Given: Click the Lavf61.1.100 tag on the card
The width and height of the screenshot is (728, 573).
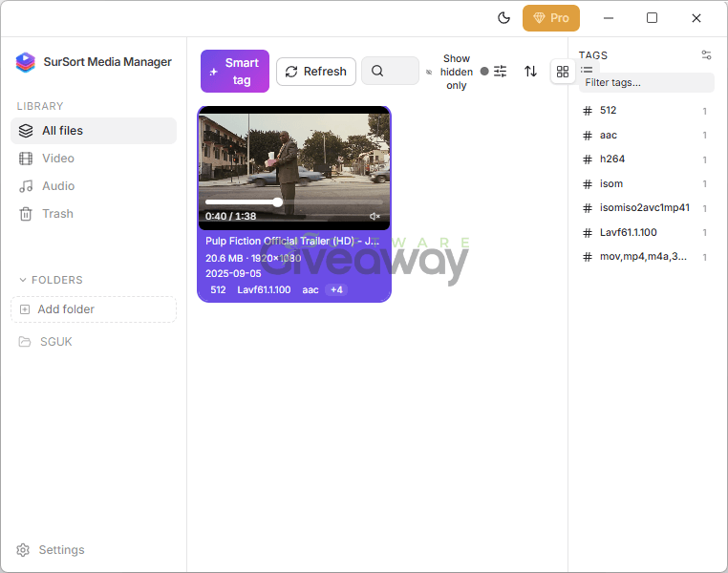Looking at the screenshot, I should pyautogui.click(x=265, y=290).
